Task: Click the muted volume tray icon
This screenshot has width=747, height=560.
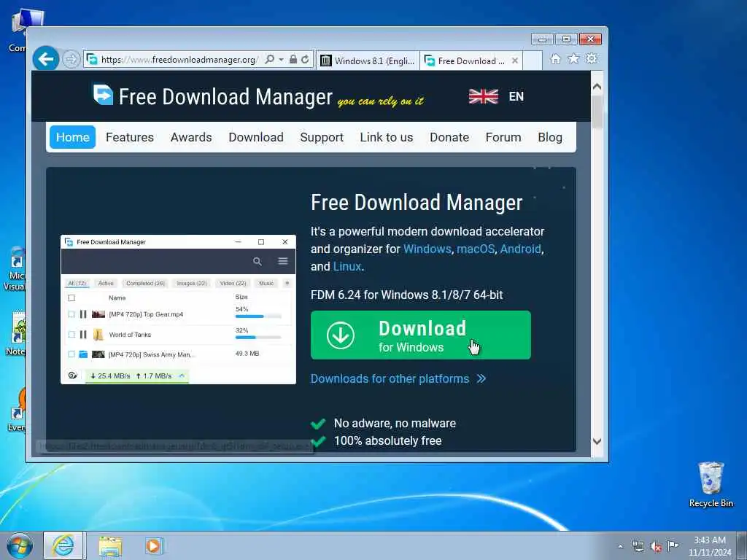Action: (656, 547)
